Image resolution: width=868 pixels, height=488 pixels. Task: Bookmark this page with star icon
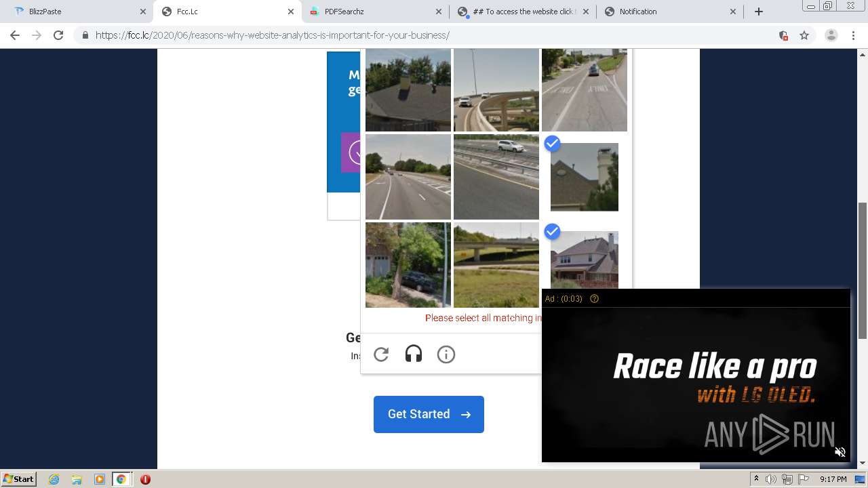(x=804, y=35)
